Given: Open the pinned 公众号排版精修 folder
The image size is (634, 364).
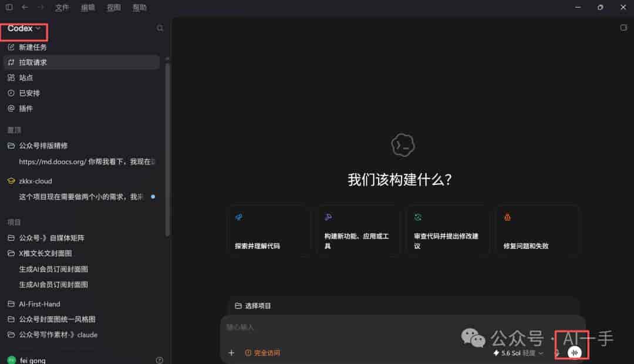Looking at the screenshot, I should coord(81,146).
